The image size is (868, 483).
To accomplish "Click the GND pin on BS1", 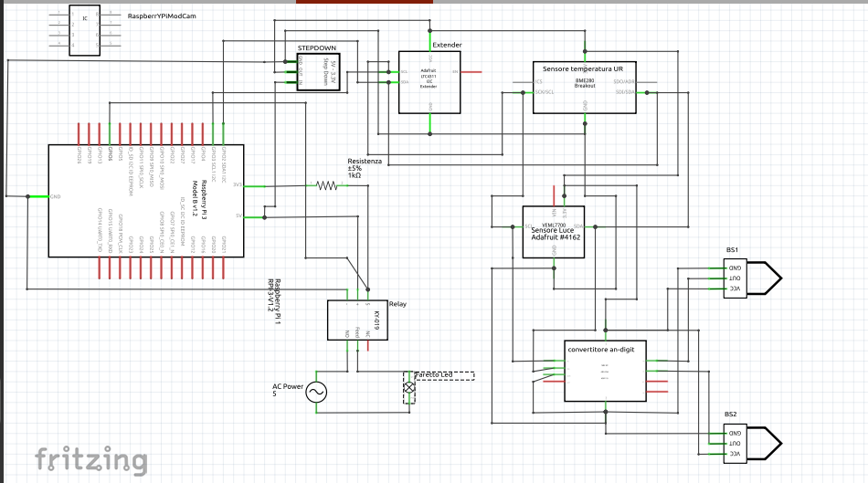I will click(717, 268).
